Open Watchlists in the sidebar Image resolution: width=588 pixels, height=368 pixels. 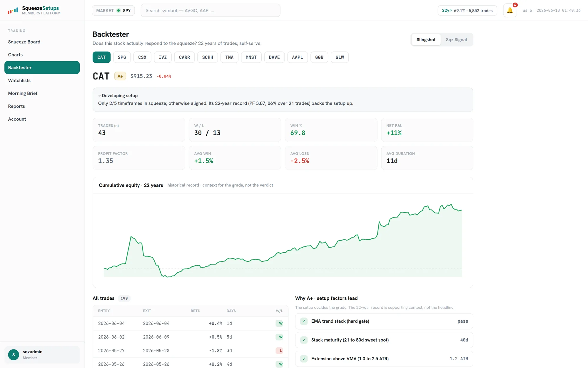(x=42, y=80)
